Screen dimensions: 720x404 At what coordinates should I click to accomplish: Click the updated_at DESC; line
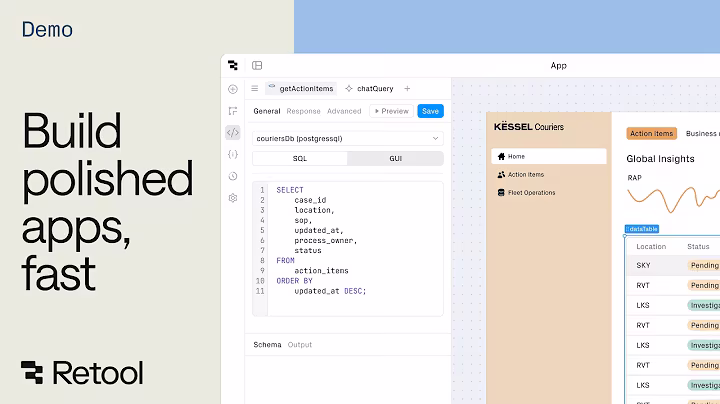tap(330, 291)
